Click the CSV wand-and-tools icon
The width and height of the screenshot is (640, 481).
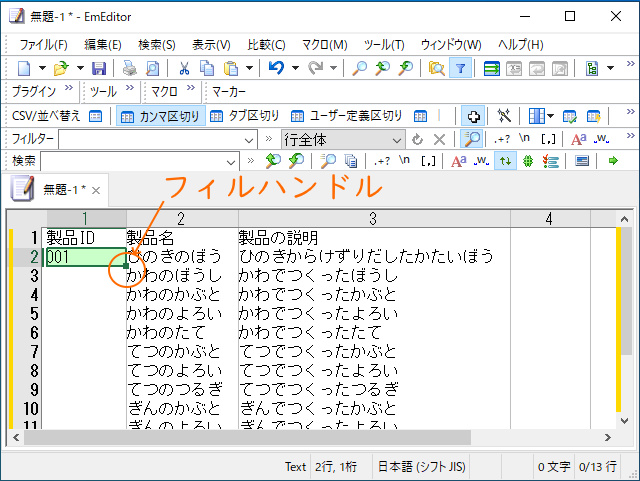coord(504,116)
